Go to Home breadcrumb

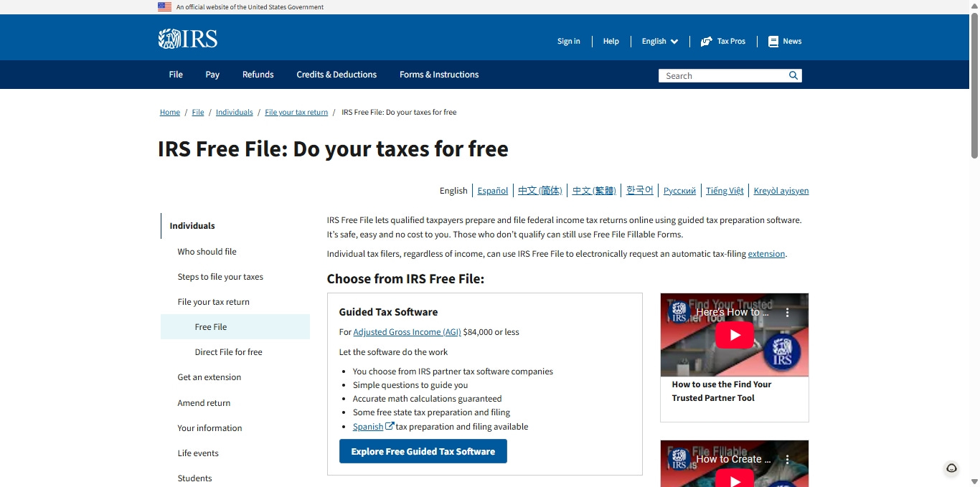pyautogui.click(x=170, y=113)
